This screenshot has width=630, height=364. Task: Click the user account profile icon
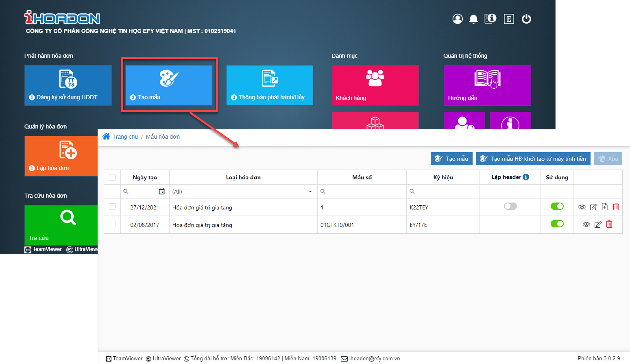[458, 19]
